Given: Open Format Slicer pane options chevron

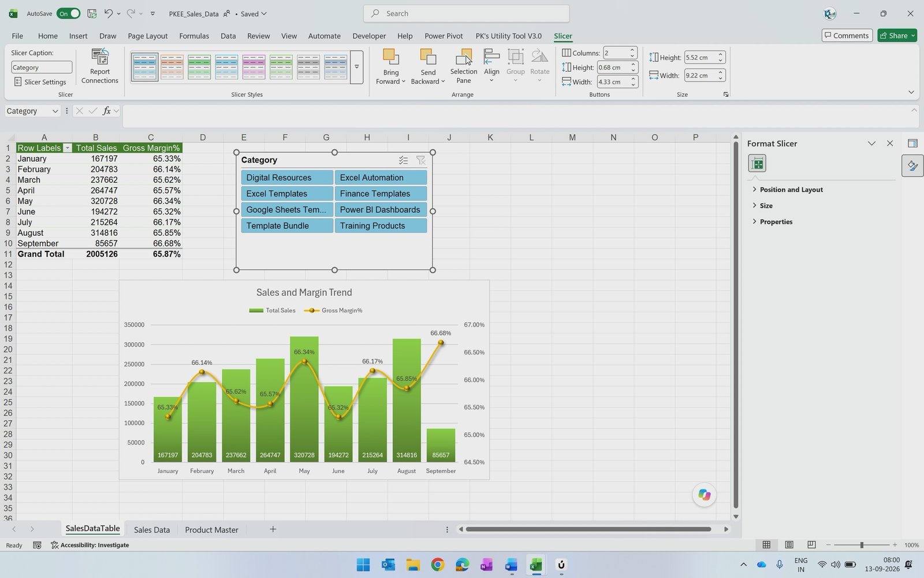Looking at the screenshot, I should tap(871, 143).
